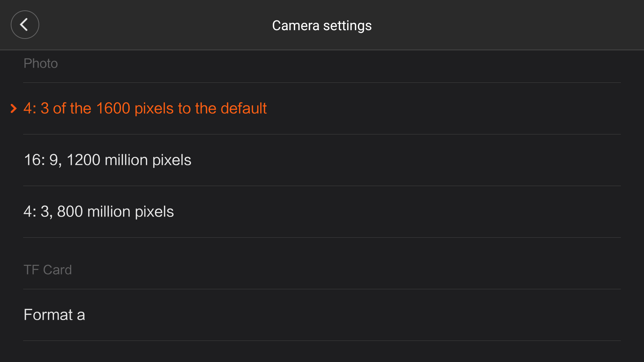Click the Photo section header

click(41, 63)
